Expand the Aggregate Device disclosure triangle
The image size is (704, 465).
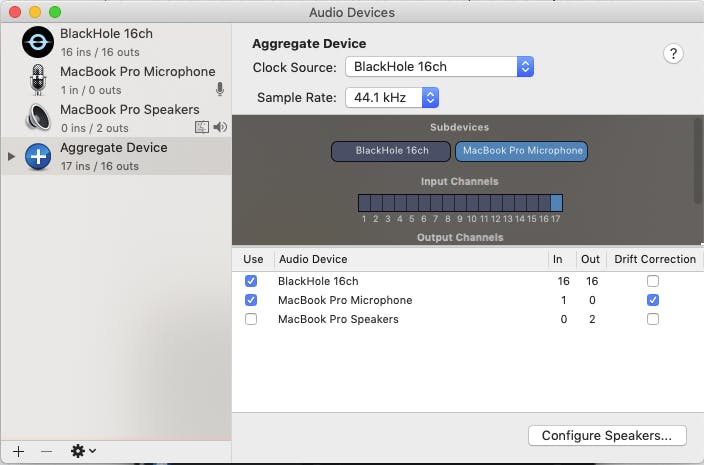tap(11, 156)
